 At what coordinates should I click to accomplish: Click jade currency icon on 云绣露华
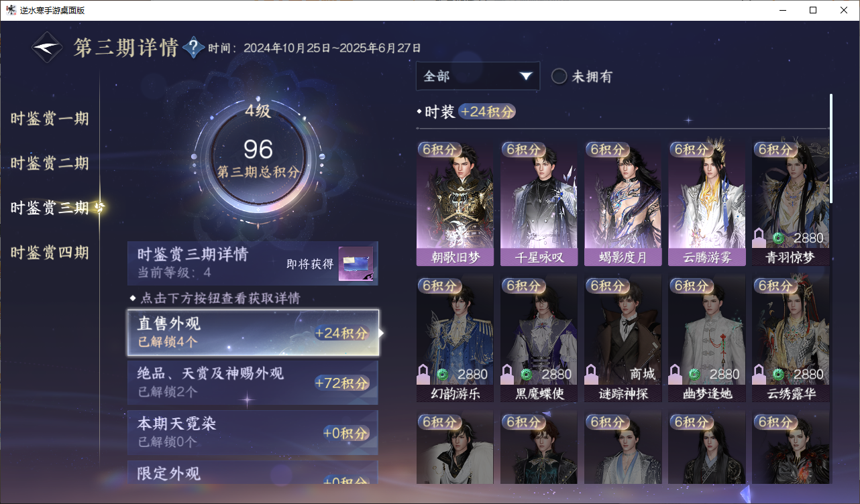(778, 374)
